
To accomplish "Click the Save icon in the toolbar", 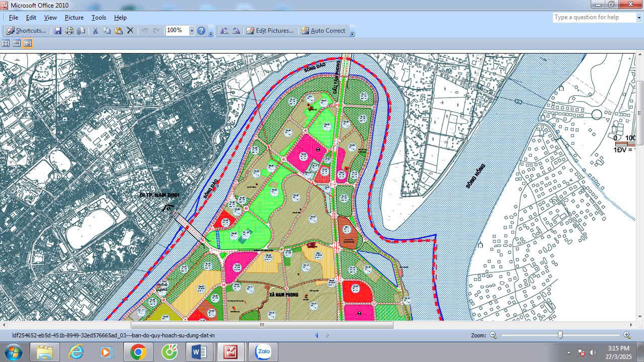I will pos(58,31).
